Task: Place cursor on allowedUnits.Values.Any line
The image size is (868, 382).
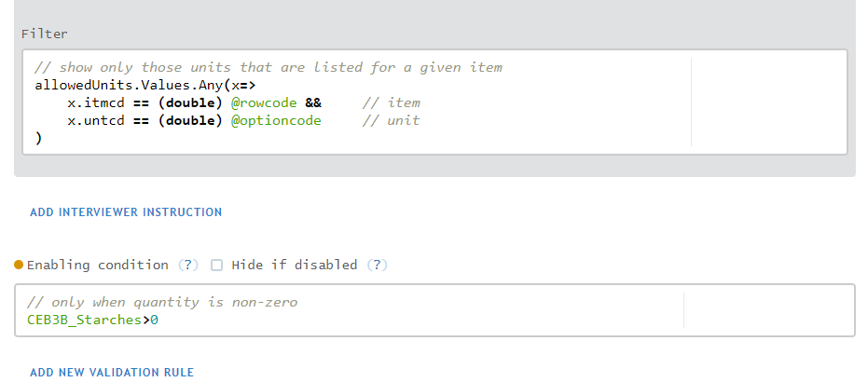Action: point(131,85)
